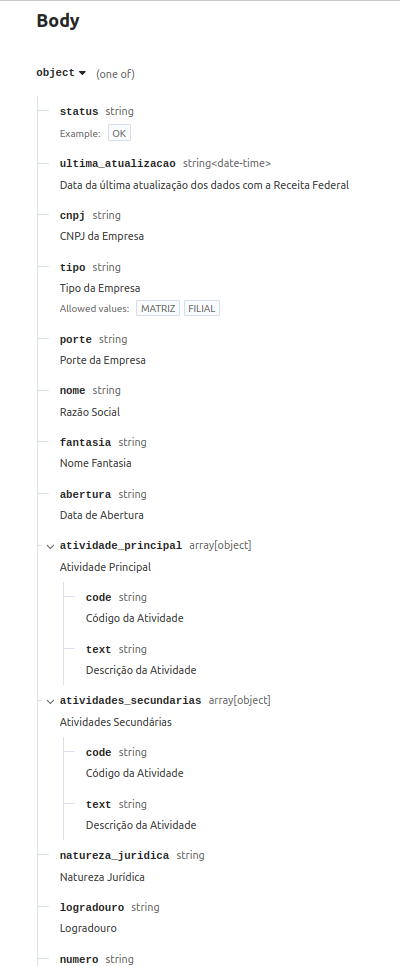Screen dimensions: 400x966
Task: Collapse the atividades_secundarias array chevron
Action: click(x=50, y=701)
